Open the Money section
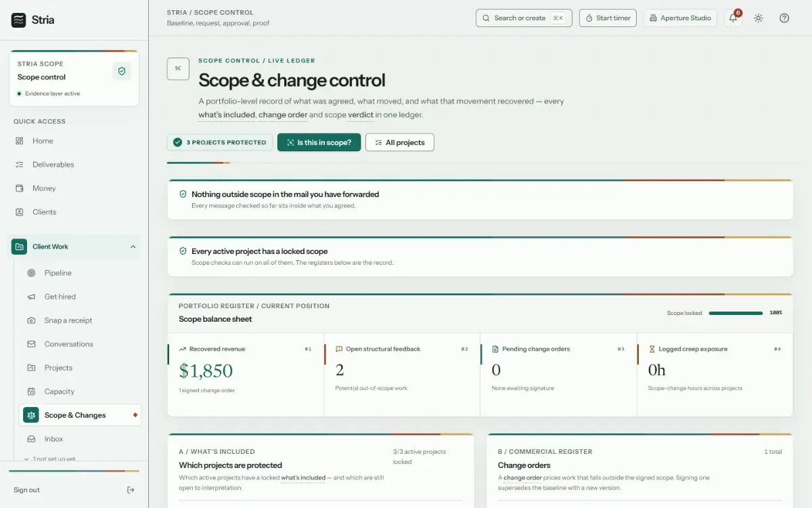This screenshot has height=508, width=812. (44, 188)
